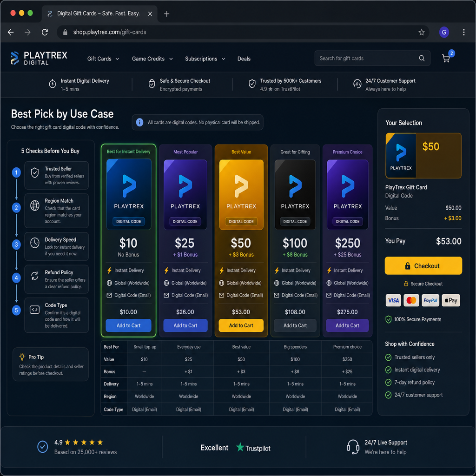Bookmark this page with the star icon
The height and width of the screenshot is (476, 476).
[421, 32]
